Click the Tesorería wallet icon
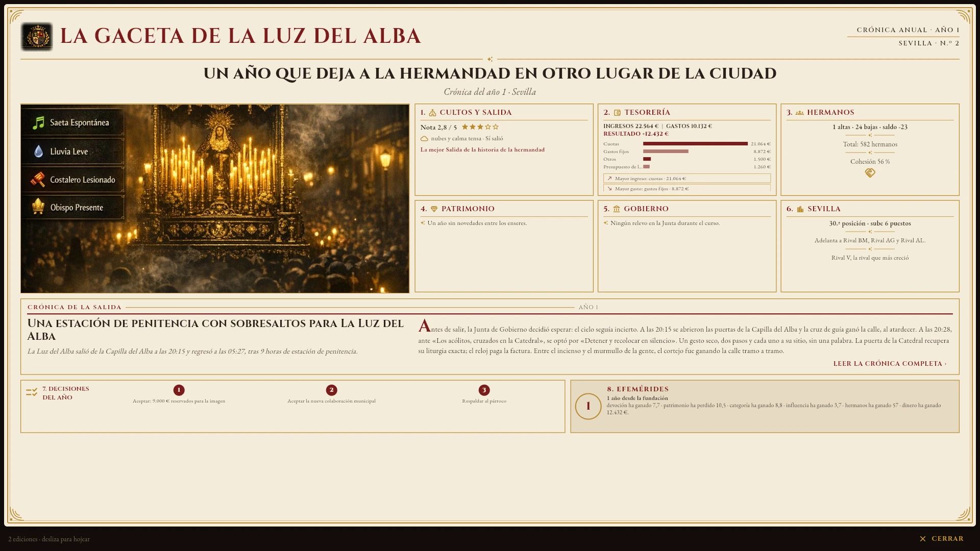 coord(617,113)
